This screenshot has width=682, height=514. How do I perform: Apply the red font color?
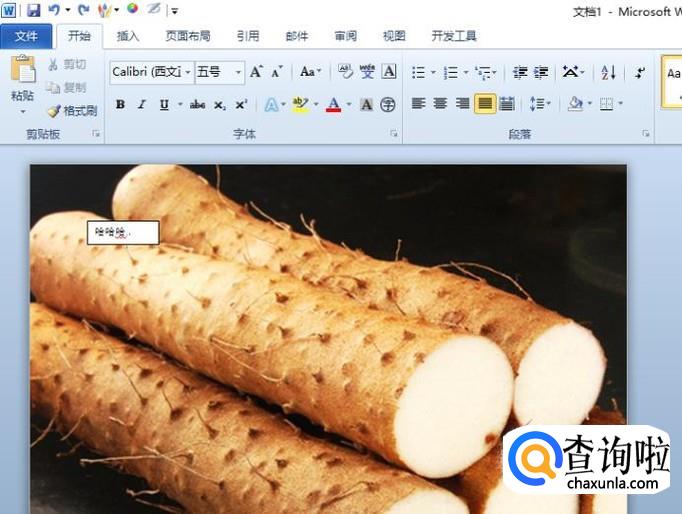pos(334,104)
